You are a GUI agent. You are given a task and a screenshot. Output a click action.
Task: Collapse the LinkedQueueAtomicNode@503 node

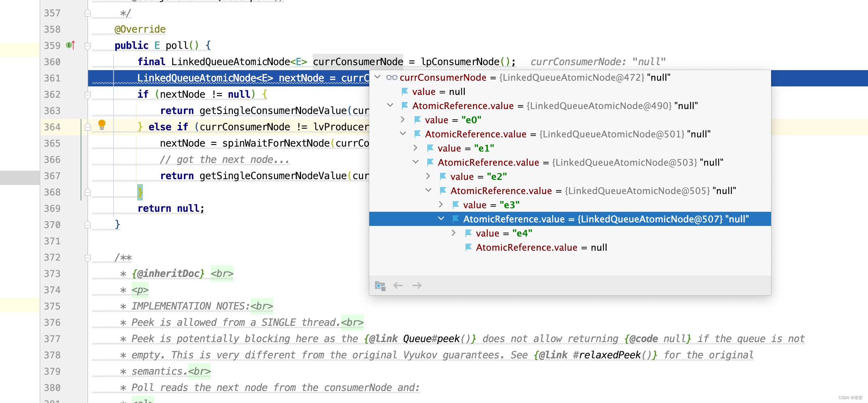[x=416, y=162]
